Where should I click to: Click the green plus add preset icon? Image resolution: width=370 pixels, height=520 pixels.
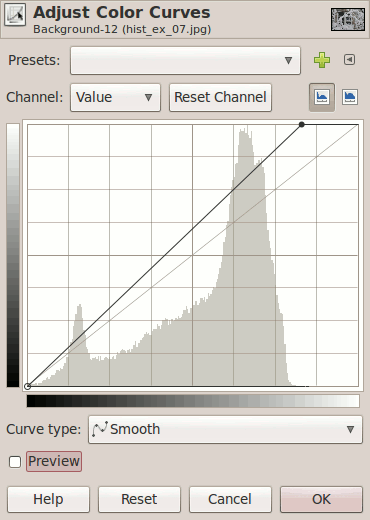[x=322, y=60]
